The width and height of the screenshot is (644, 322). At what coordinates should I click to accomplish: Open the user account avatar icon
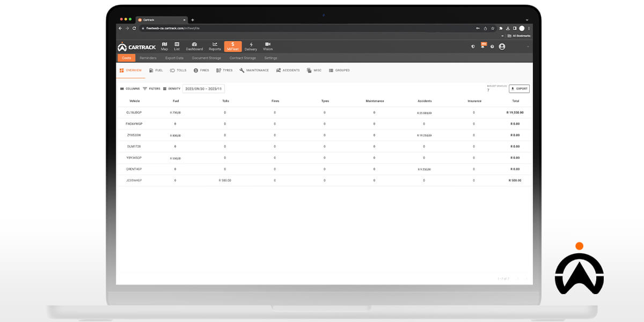coord(502,46)
